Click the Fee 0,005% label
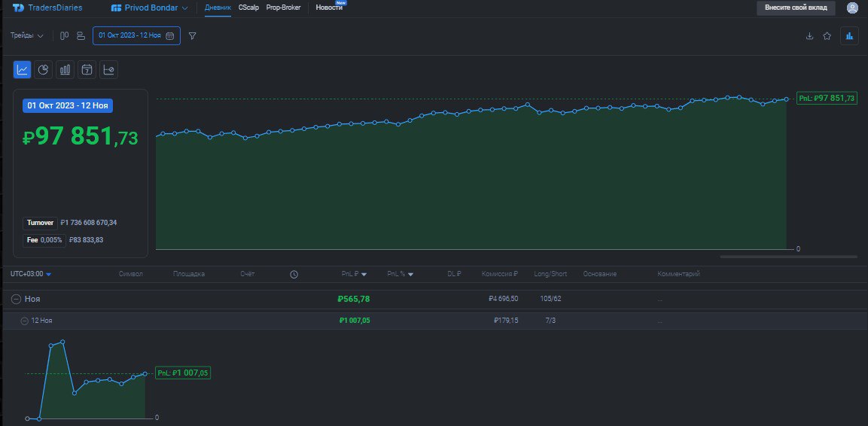The image size is (868, 426). pos(44,240)
